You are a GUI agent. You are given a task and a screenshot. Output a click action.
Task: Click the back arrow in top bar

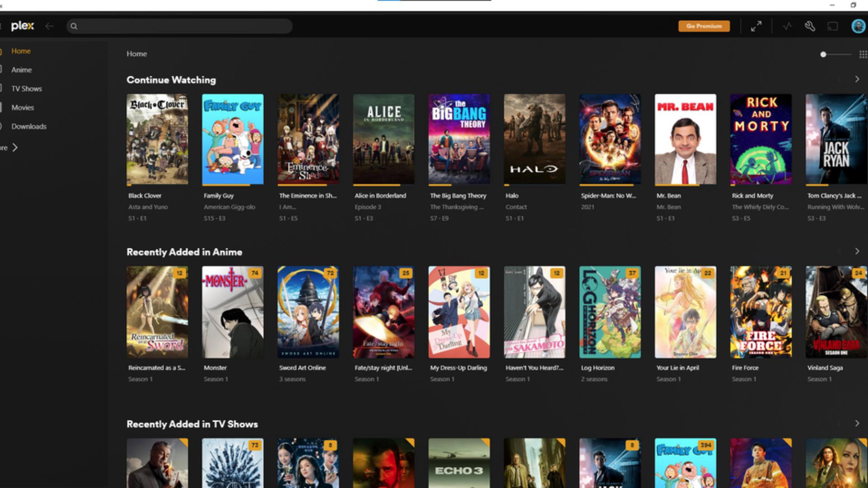50,26
